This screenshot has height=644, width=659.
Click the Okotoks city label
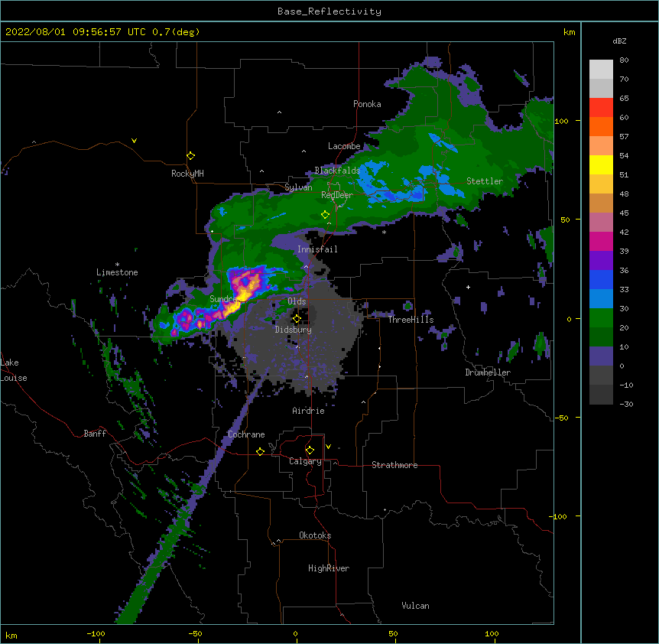315,535
